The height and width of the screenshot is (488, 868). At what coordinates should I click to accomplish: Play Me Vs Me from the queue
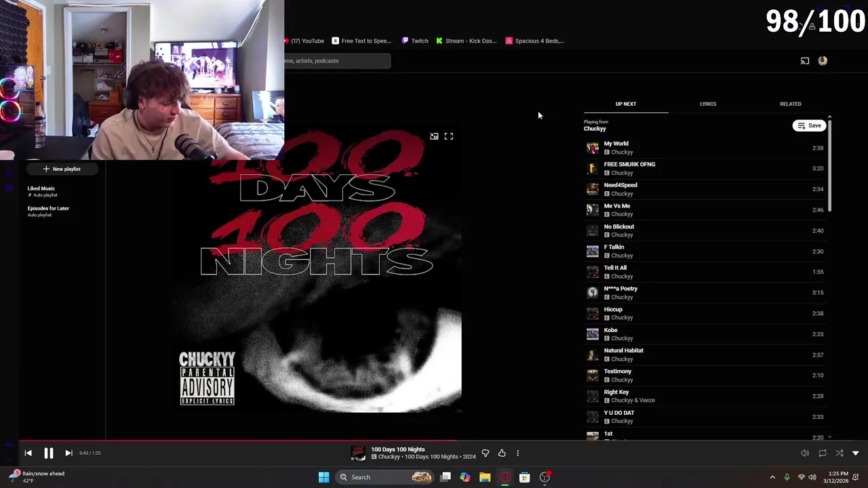[705, 209]
